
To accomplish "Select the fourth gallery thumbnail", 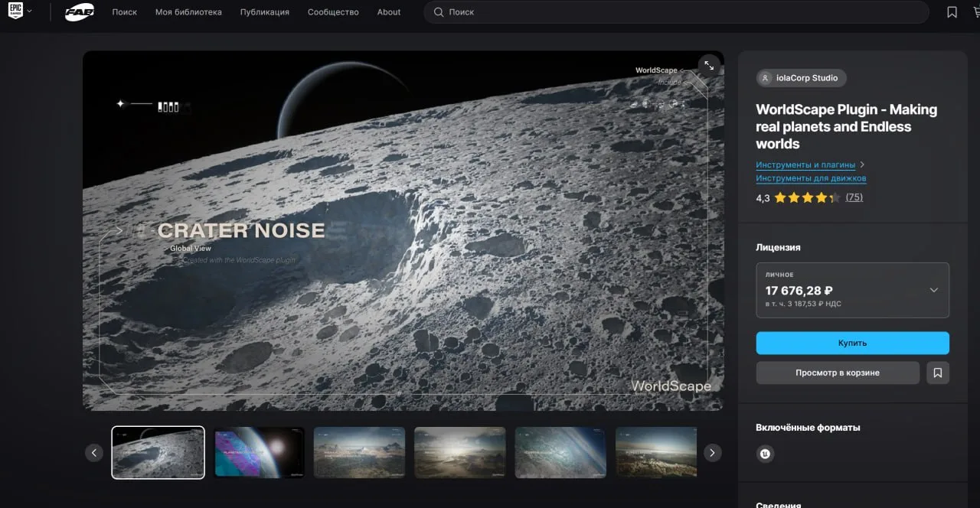I will click(x=460, y=453).
